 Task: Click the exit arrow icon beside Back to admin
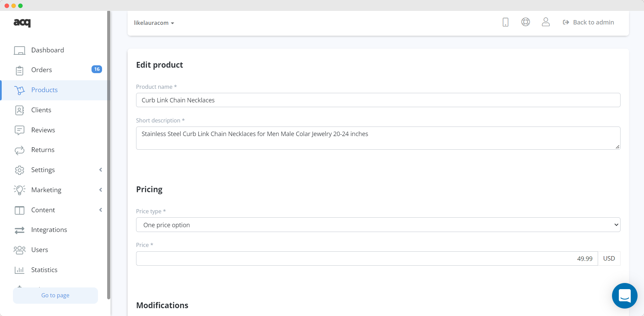coord(566,22)
